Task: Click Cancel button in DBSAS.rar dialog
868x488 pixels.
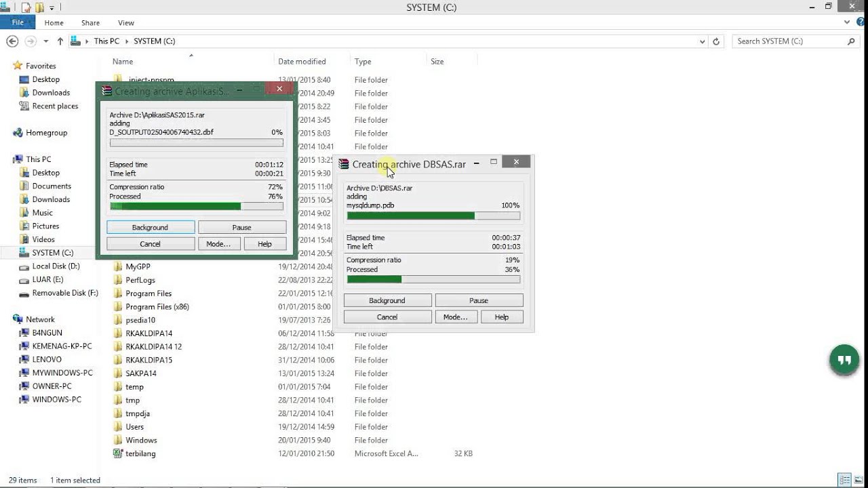Action: click(x=387, y=317)
